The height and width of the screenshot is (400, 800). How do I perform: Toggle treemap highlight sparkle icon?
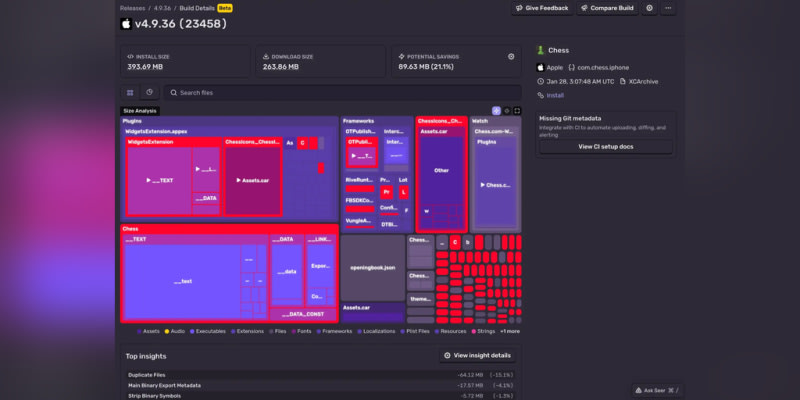(496, 111)
